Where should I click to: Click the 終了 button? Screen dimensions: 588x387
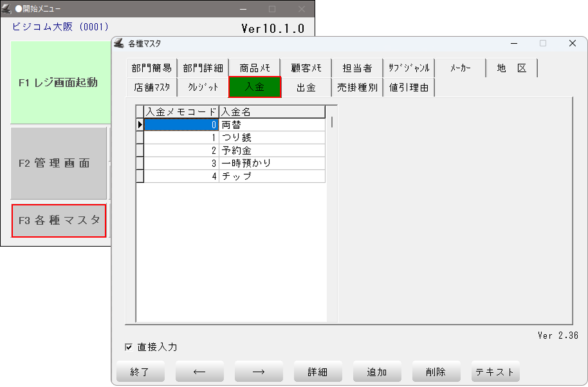click(x=140, y=372)
